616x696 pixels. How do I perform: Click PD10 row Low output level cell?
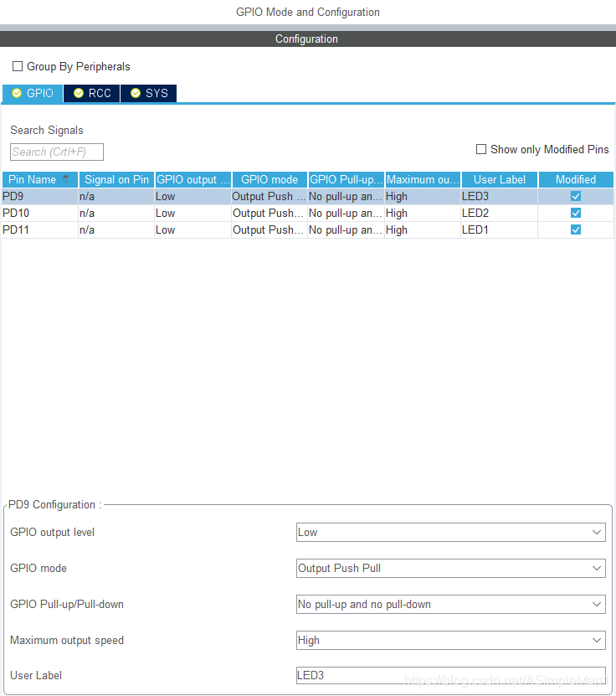pyautogui.click(x=192, y=213)
